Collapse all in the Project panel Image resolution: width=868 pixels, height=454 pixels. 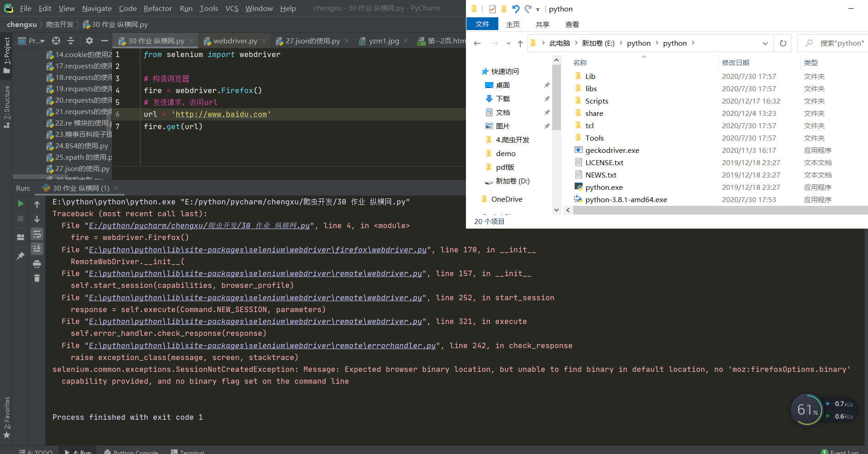(x=71, y=41)
